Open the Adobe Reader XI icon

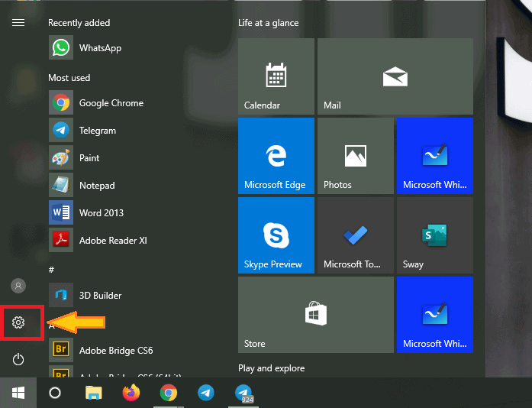pos(61,240)
